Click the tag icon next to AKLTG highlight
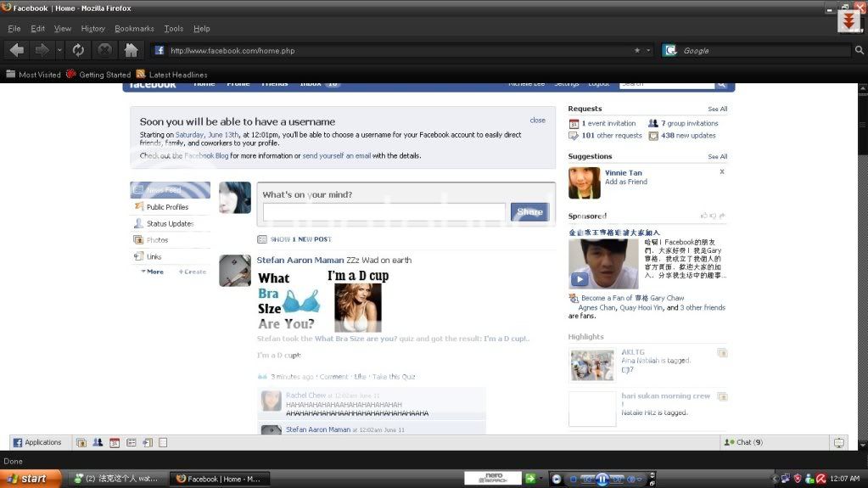 722,353
